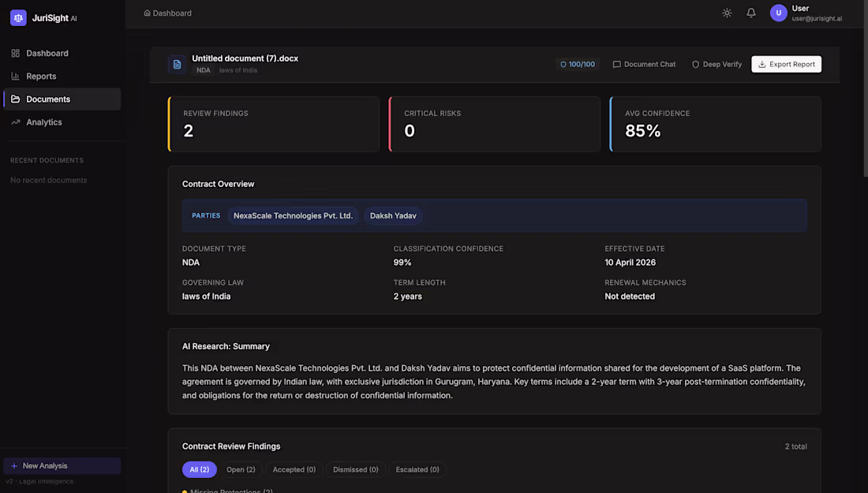Click the Documents folder icon in sidebar
Viewport: 868px width, 493px height.
pyautogui.click(x=16, y=99)
